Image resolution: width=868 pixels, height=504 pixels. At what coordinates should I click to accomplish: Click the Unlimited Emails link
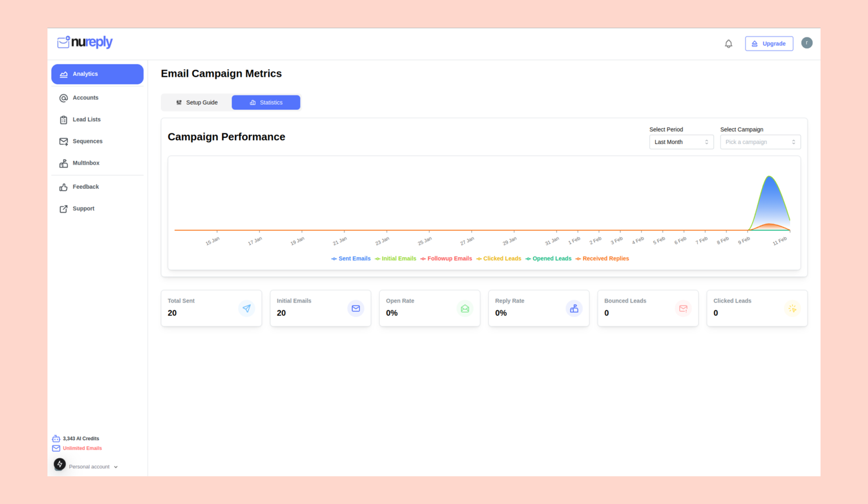coord(83,448)
